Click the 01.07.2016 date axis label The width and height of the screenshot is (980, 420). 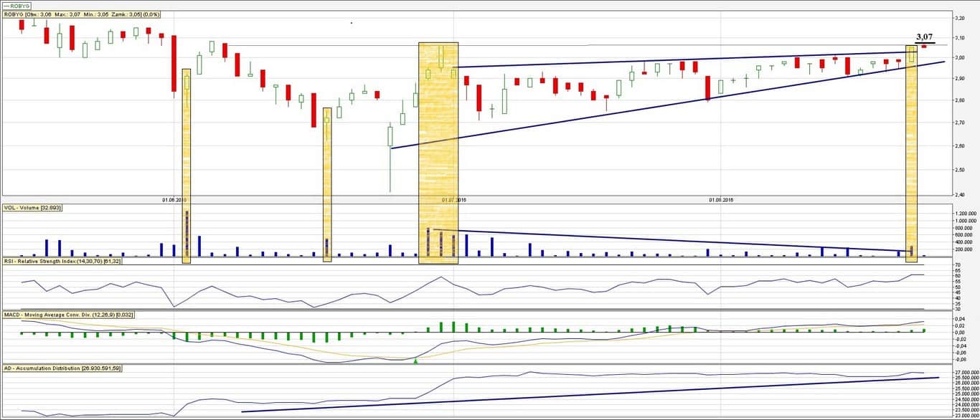(453, 200)
